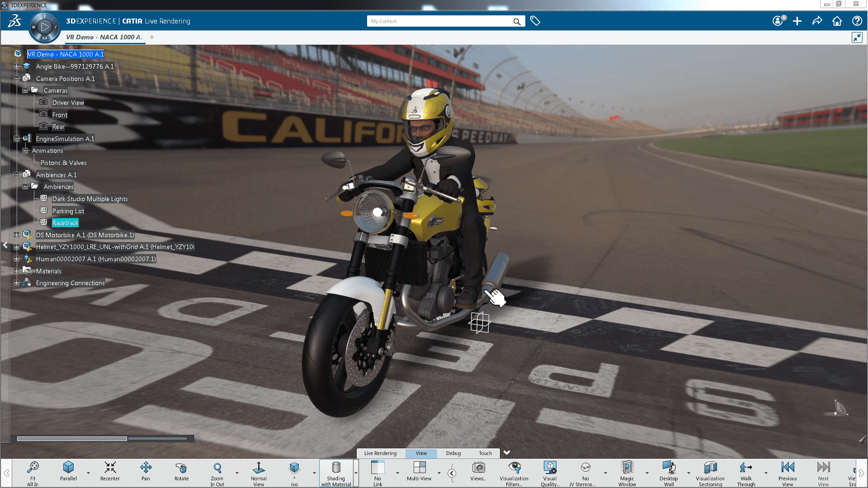Click the Views dropdown button
The image size is (868, 488).
click(477, 473)
